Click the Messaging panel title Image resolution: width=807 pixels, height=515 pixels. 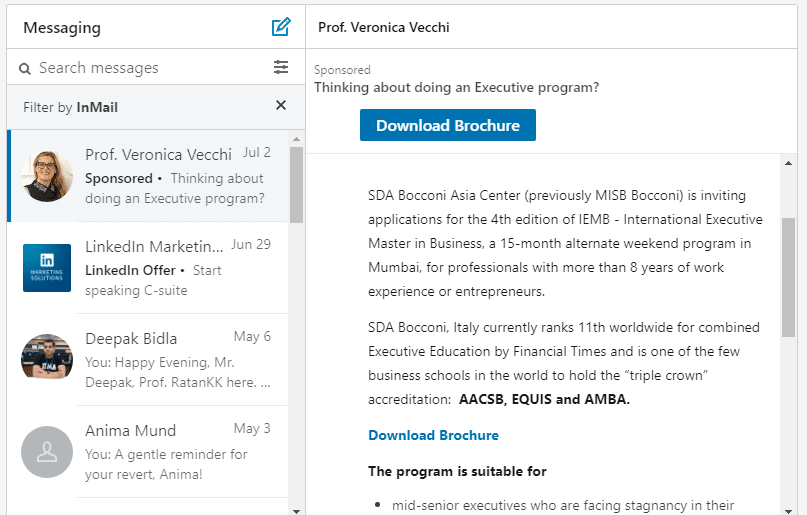pyautogui.click(x=62, y=27)
